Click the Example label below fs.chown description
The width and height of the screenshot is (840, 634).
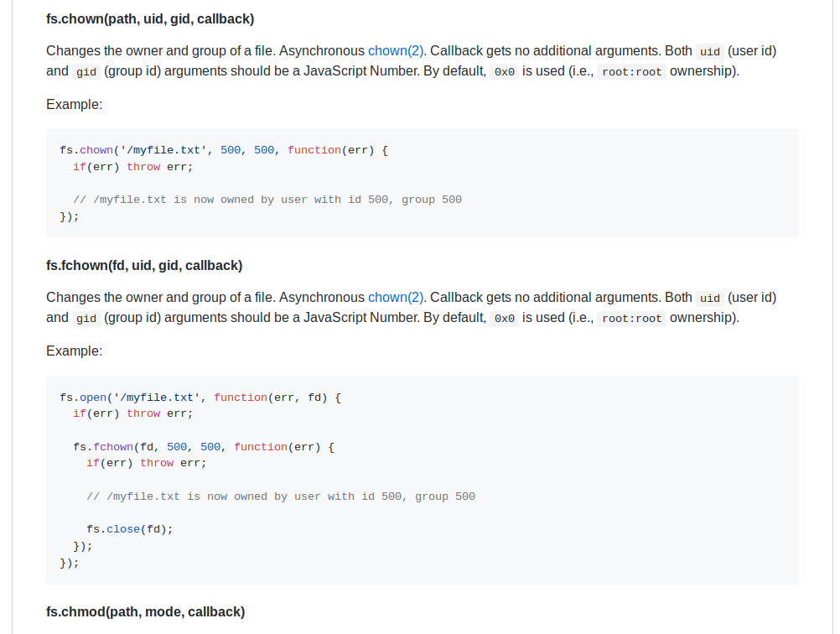pyautogui.click(x=74, y=104)
